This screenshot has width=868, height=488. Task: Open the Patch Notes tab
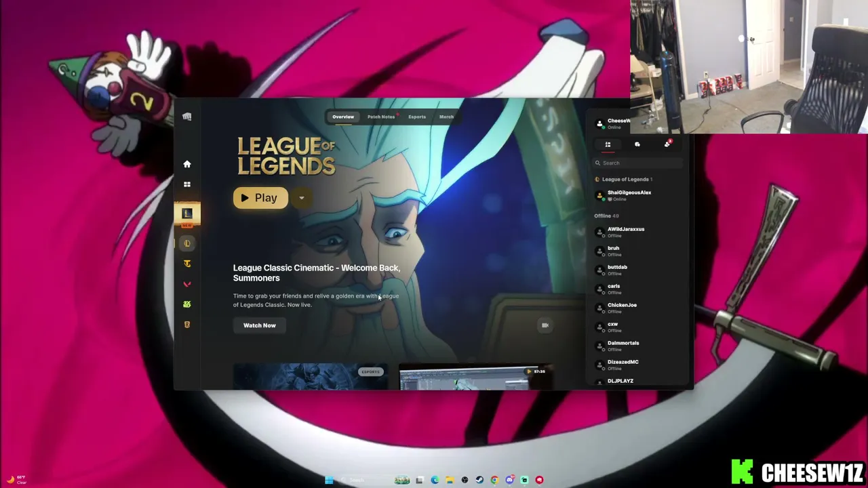pyautogui.click(x=381, y=117)
